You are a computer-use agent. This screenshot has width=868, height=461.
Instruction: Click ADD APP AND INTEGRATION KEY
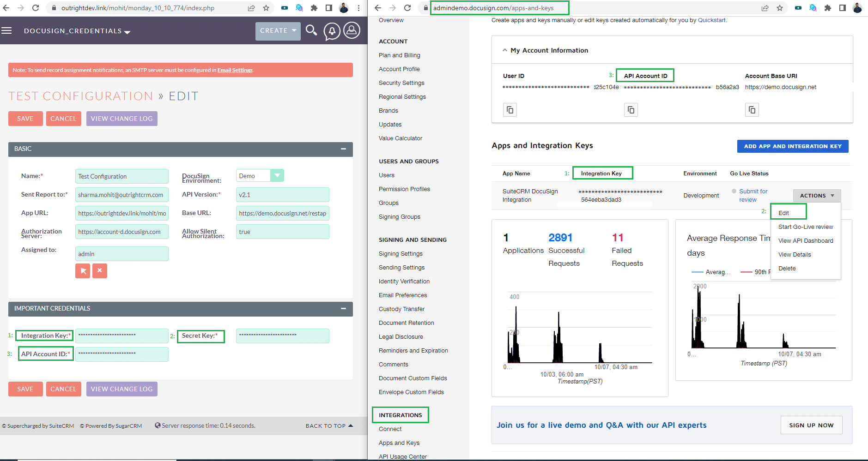point(793,146)
